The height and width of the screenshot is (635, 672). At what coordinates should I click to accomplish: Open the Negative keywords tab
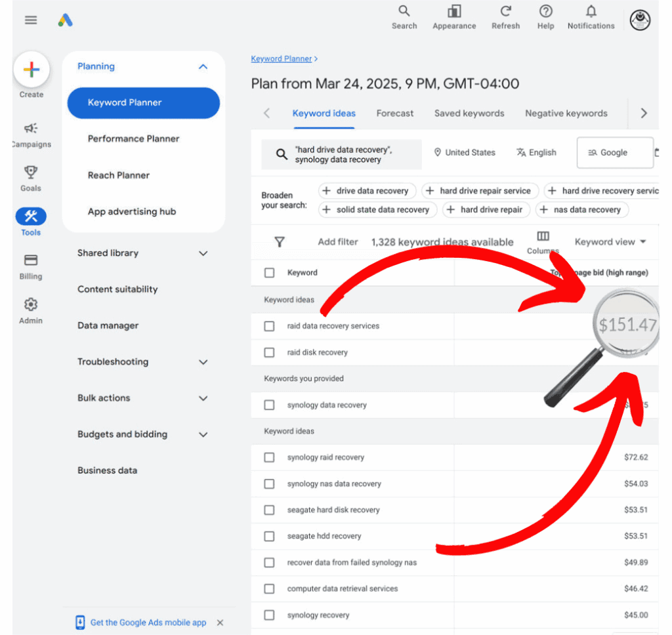[x=566, y=113]
